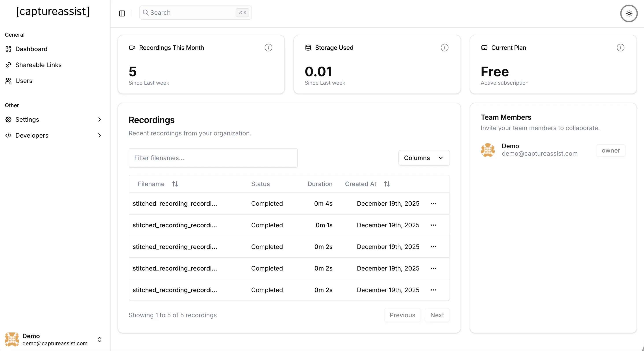Viewport: 644px width, 351px height.
Task: Open actions menu on first recording row
Action: tap(433, 204)
